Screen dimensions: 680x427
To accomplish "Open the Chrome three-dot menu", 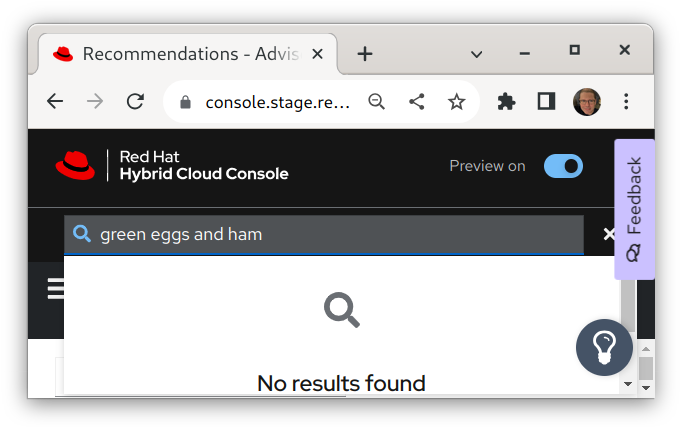I will 627,101.
